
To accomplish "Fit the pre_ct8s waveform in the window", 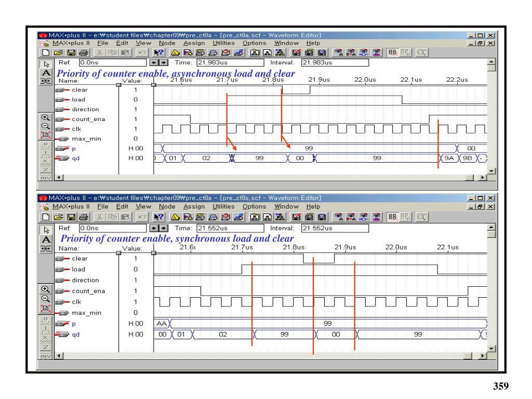I will [x=46, y=308].
